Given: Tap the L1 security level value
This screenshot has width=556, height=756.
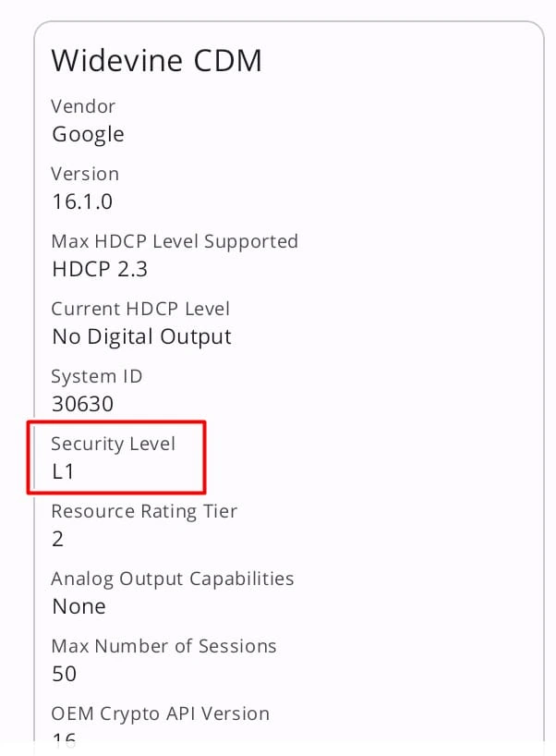Looking at the screenshot, I should [63, 471].
